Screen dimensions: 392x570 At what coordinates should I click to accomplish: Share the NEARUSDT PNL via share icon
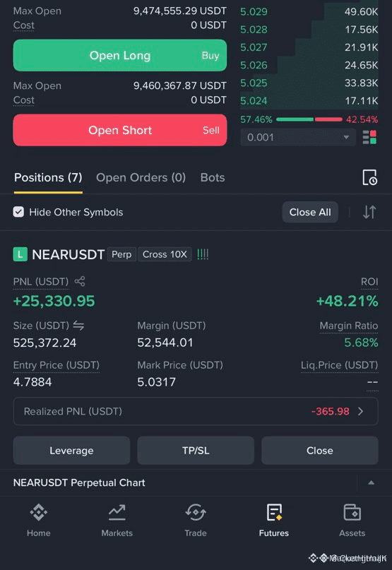[x=80, y=281]
